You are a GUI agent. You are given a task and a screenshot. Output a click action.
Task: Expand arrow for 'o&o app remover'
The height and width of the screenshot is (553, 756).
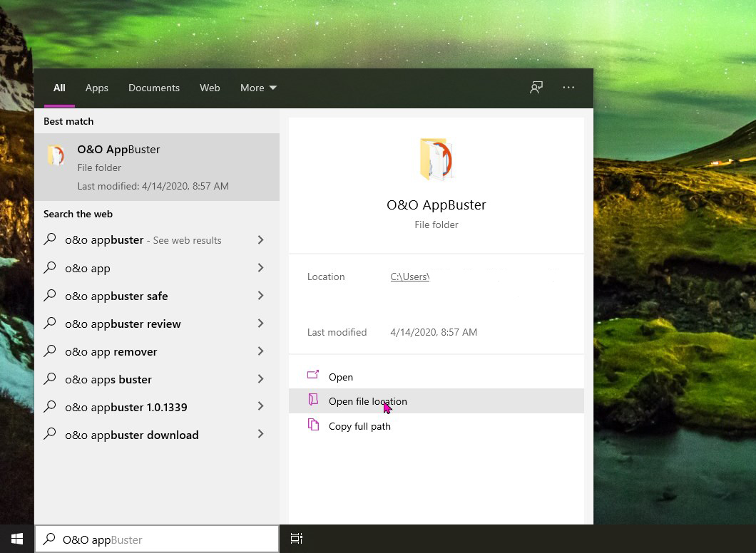(260, 351)
